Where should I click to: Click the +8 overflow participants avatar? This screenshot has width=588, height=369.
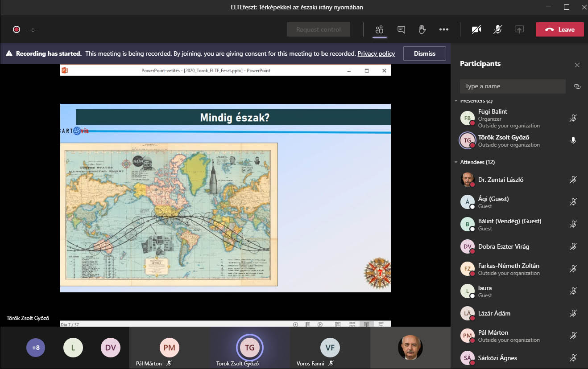(36, 348)
